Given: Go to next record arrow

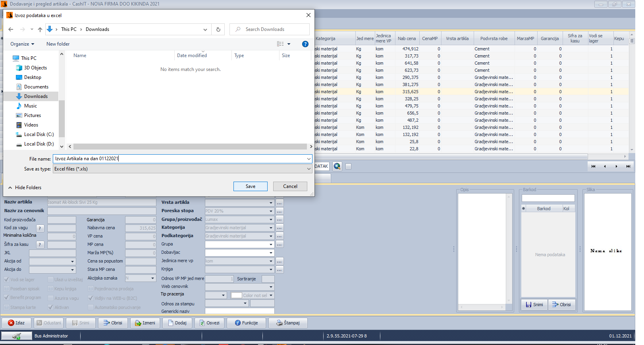Looking at the screenshot, I should pos(616,167).
